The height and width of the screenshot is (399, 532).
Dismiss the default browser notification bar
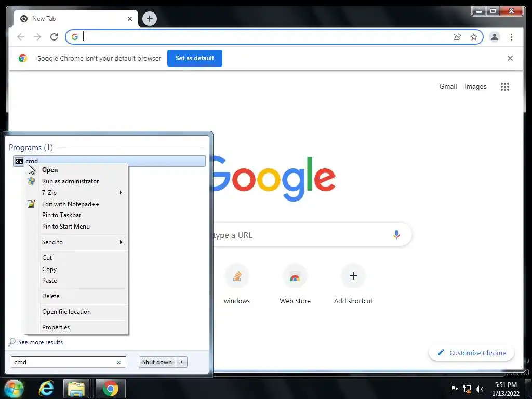point(510,58)
